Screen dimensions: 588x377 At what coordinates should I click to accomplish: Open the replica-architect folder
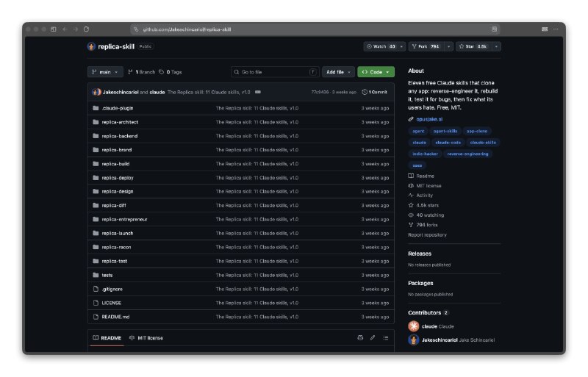120,122
